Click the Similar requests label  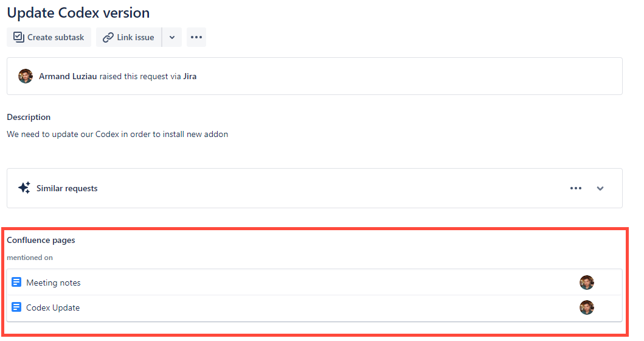[x=67, y=188]
